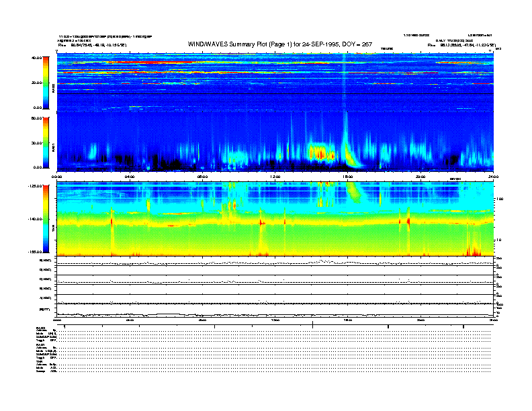Click the 04:00 time label below RAD1
This screenshot has width=532, height=411.
click(130, 177)
